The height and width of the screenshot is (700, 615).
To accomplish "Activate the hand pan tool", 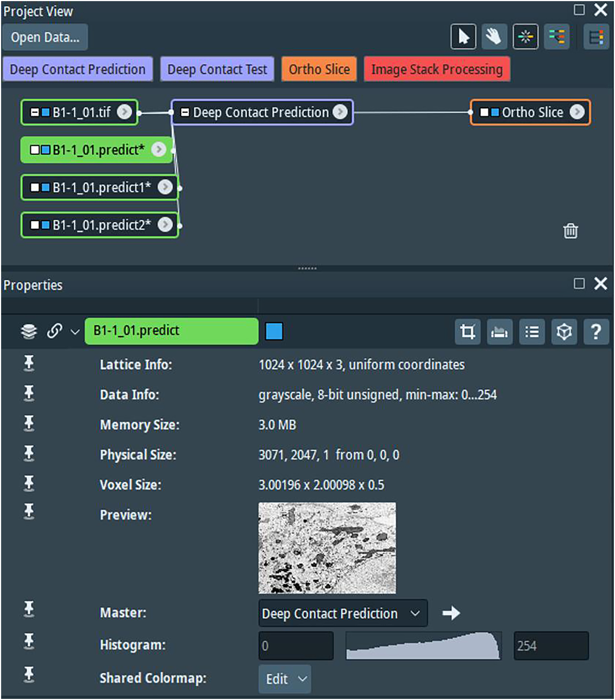I will 494,37.
